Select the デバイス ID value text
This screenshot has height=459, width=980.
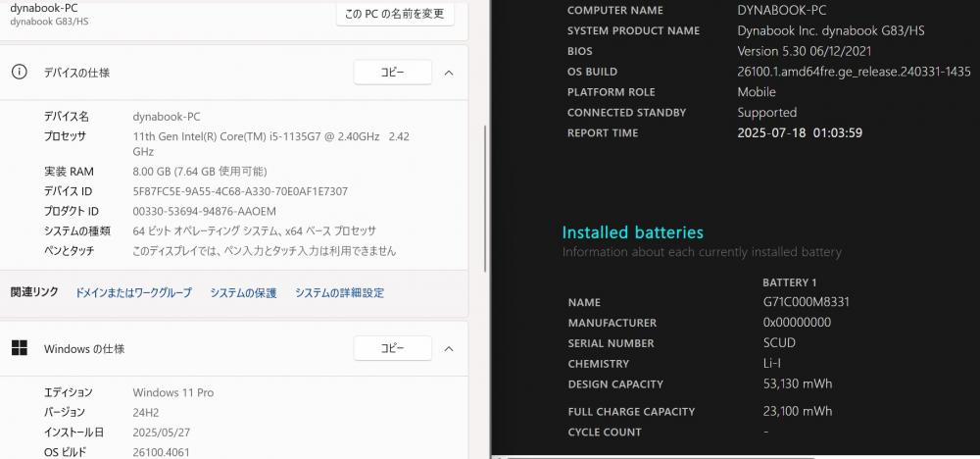240,191
